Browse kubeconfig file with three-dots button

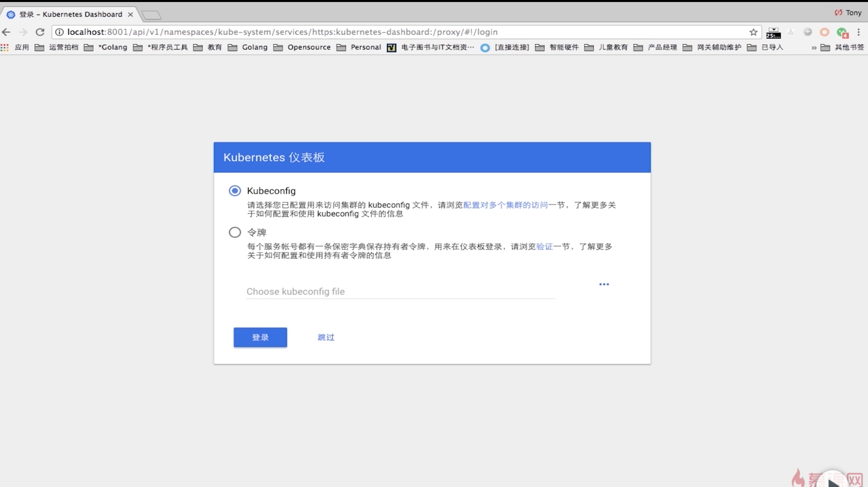(x=604, y=284)
